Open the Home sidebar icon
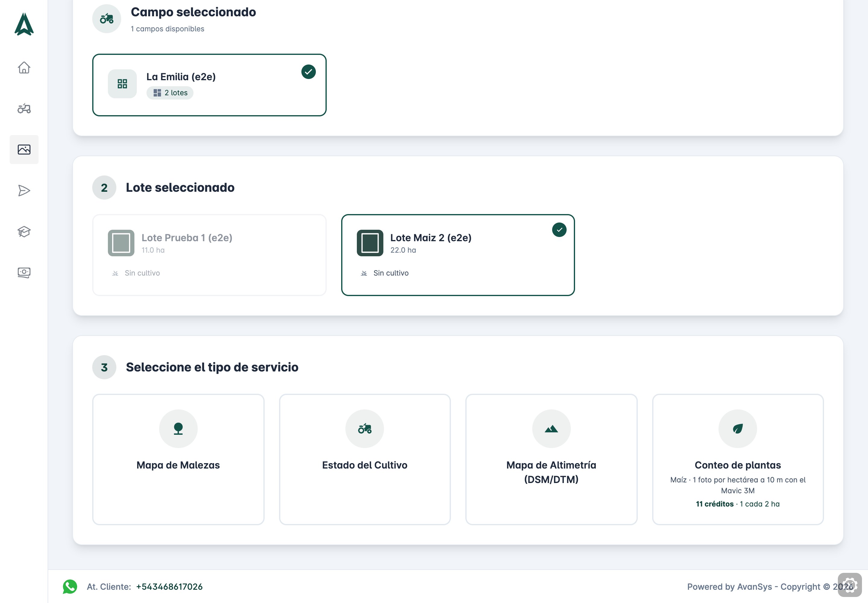The height and width of the screenshot is (603, 868). [24, 68]
